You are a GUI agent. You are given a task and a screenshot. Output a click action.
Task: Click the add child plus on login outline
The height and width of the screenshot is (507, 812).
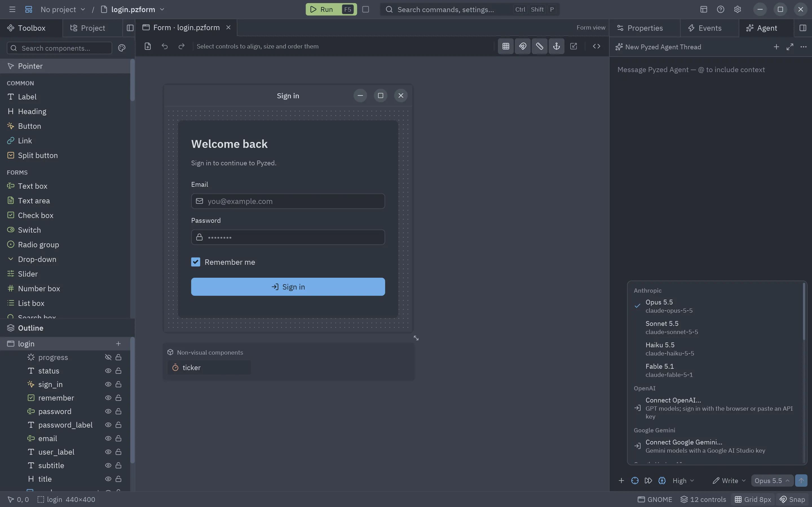118,344
